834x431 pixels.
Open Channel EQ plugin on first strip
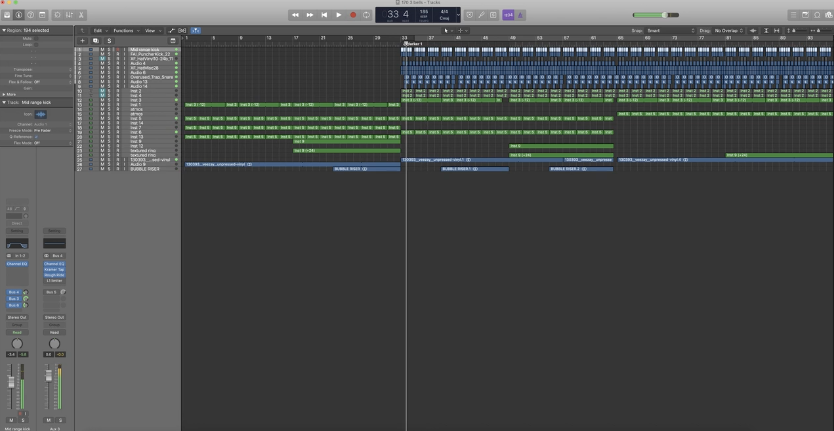(17, 264)
